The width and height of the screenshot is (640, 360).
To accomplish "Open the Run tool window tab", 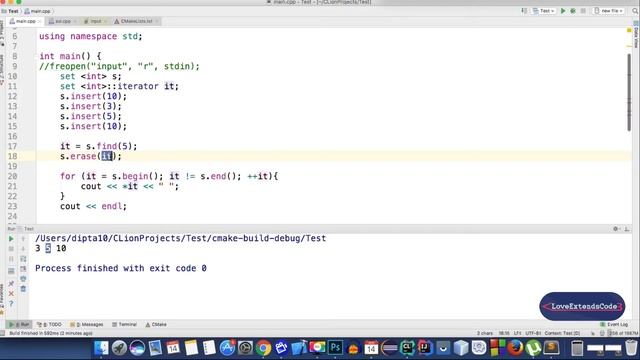I will pyautogui.click(x=19, y=324).
